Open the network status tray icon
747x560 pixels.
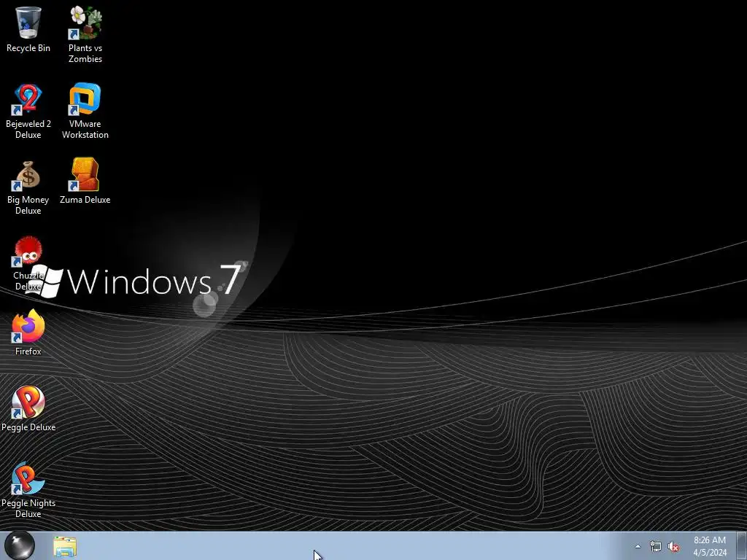[x=656, y=546]
